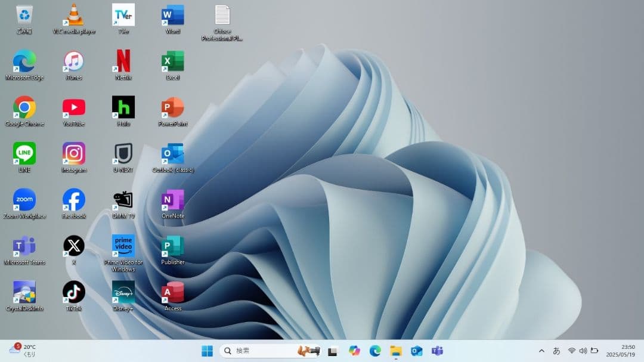644x362 pixels.
Task: Select the Excel desktop shortcut
Action: [173, 61]
